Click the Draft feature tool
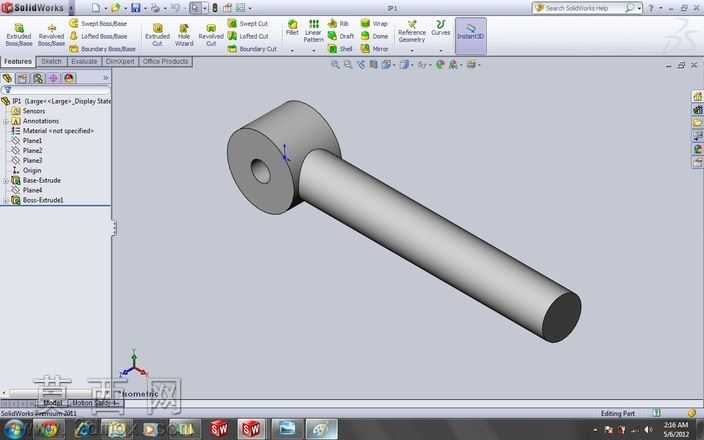This screenshot has width=704, height=440. pos(341,36)
